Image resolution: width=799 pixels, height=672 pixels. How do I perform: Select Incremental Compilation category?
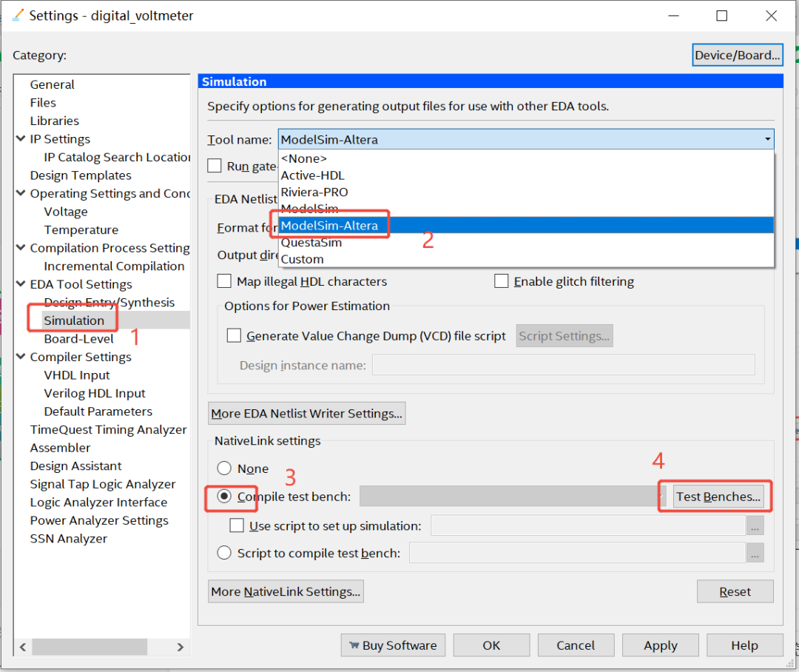click(114, 266)
